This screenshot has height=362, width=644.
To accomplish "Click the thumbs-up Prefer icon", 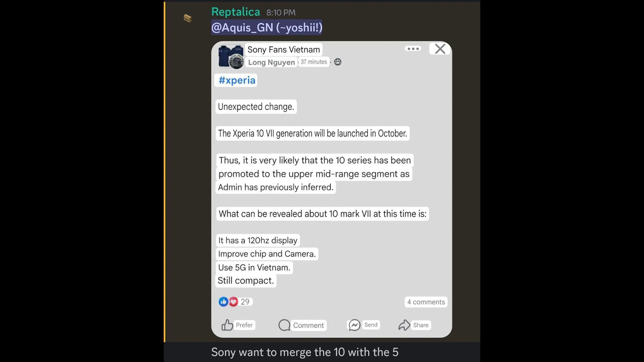I will click(227, 325).
